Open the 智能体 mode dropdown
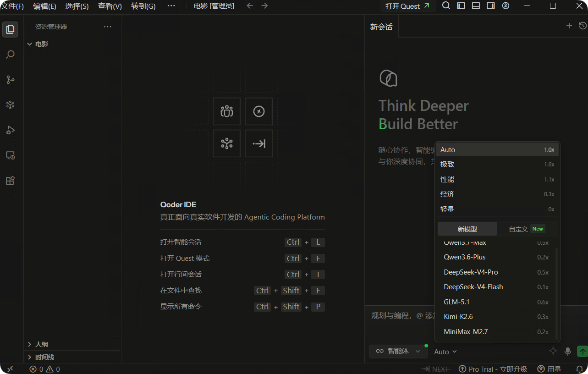 pos(398,351)
